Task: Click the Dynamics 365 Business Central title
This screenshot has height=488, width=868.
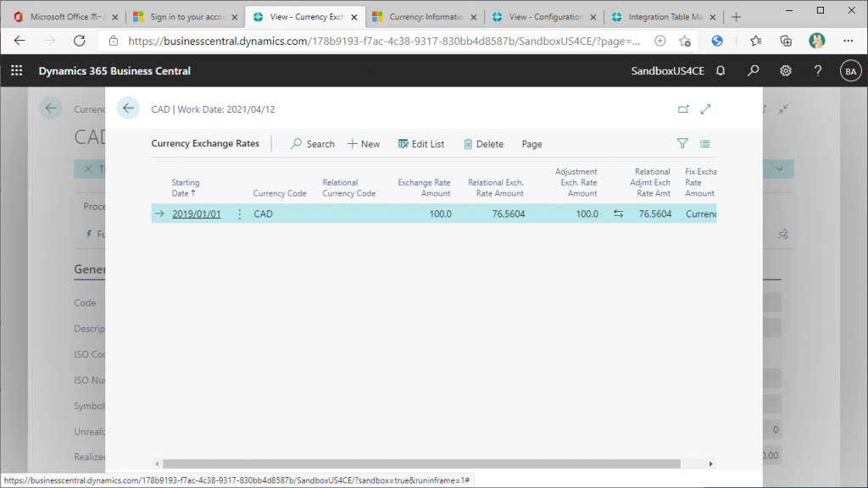Action: 114,71
